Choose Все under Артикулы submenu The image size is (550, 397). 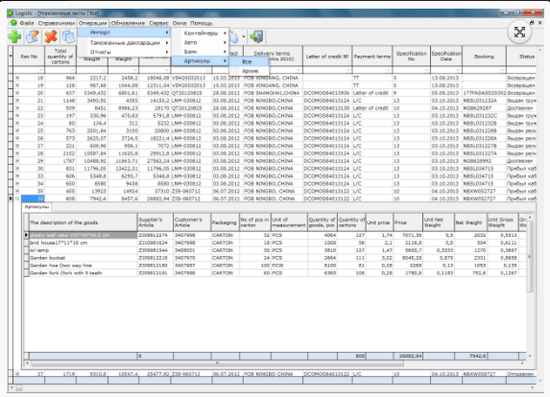point(249,61)
